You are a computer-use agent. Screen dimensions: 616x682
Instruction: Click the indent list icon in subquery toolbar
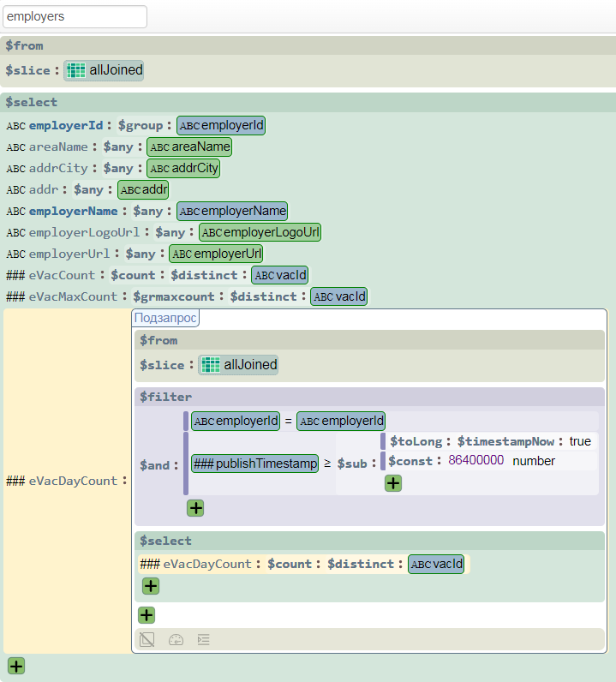point(203,639)
